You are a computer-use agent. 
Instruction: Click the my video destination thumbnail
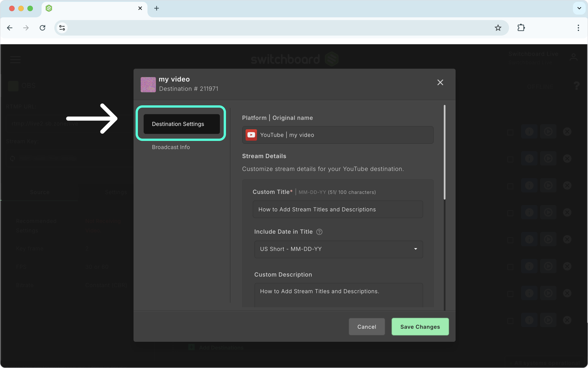click(x=148, y=84)
